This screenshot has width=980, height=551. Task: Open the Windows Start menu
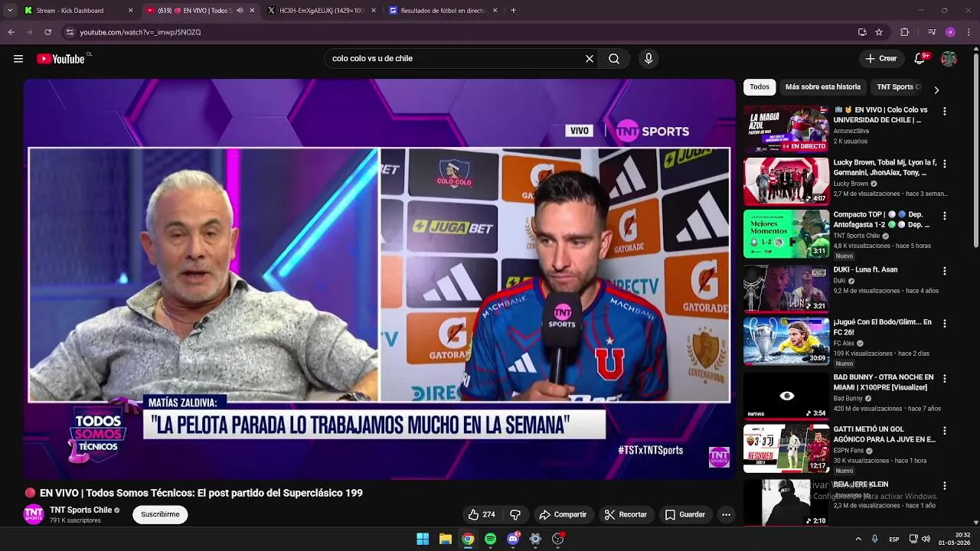(x=423, y=539)
